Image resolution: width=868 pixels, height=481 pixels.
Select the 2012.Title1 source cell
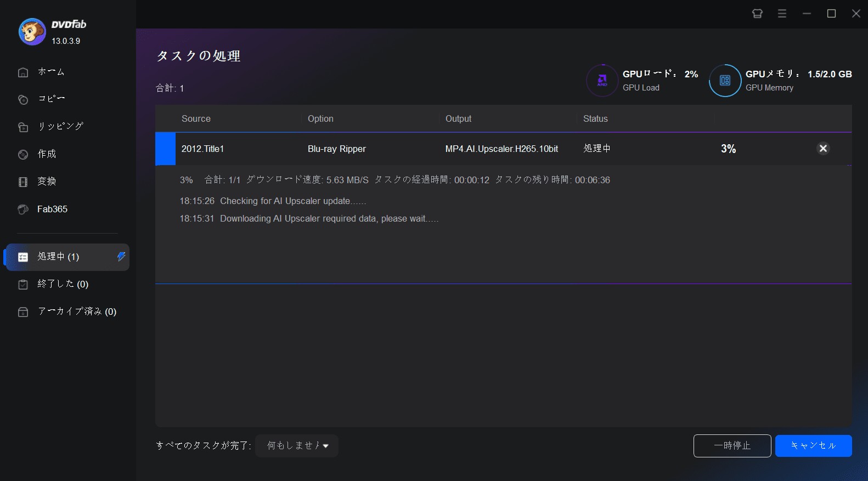point(202,149)
